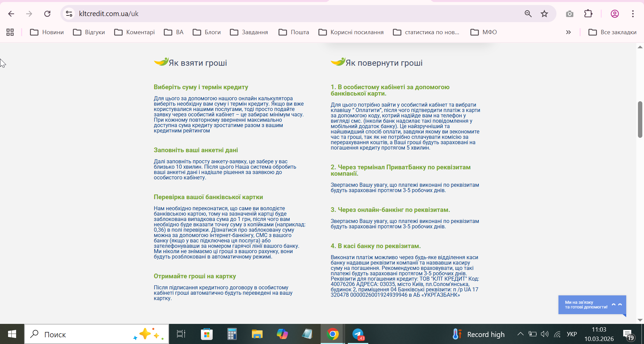The image size is (644, 344).
Task: Open the notepad app taskbar icon
Action: click(307, 334)
